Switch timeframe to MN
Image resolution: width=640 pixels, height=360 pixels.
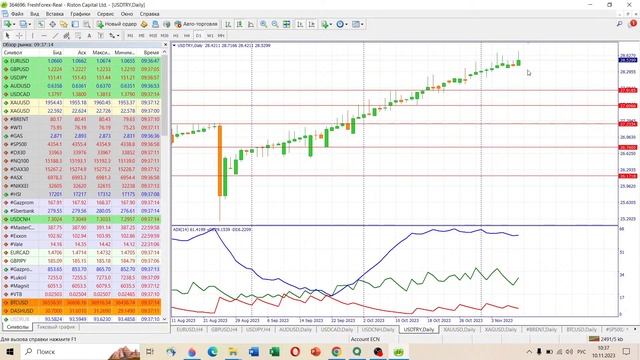[x=221, y=36]
